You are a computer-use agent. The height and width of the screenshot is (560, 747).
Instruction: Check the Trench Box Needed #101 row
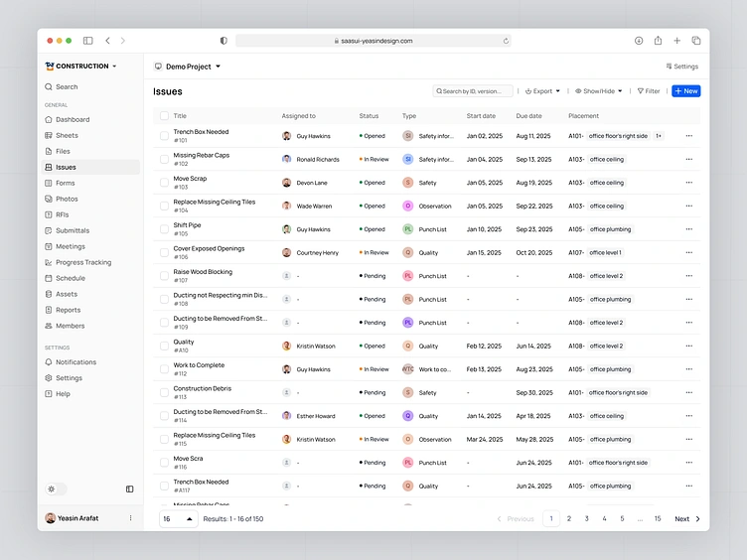[x=164, y=136]
